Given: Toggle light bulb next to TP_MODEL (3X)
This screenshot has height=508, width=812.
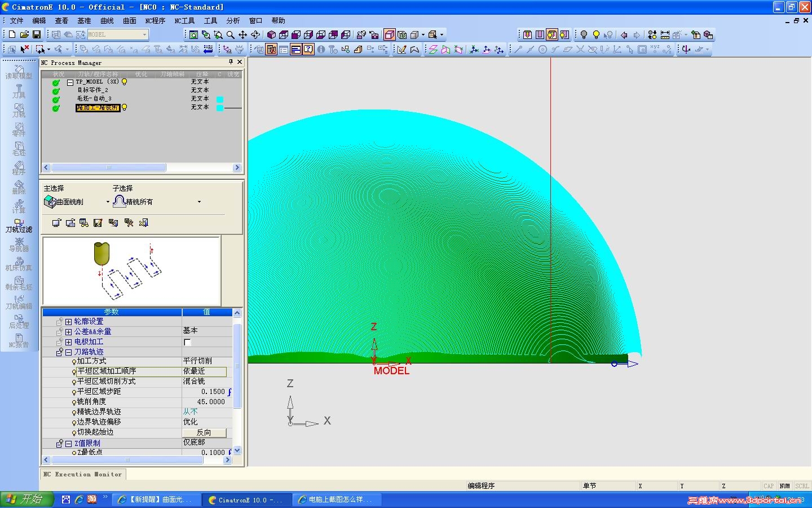Looking at the screenshot, I should pyautogui.click(x=125, y=82).
